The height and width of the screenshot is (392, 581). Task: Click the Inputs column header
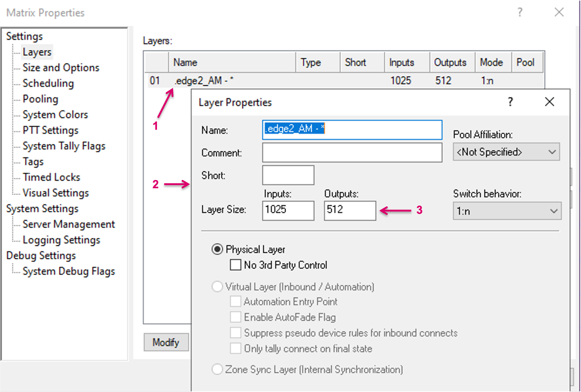coord(401,62)
